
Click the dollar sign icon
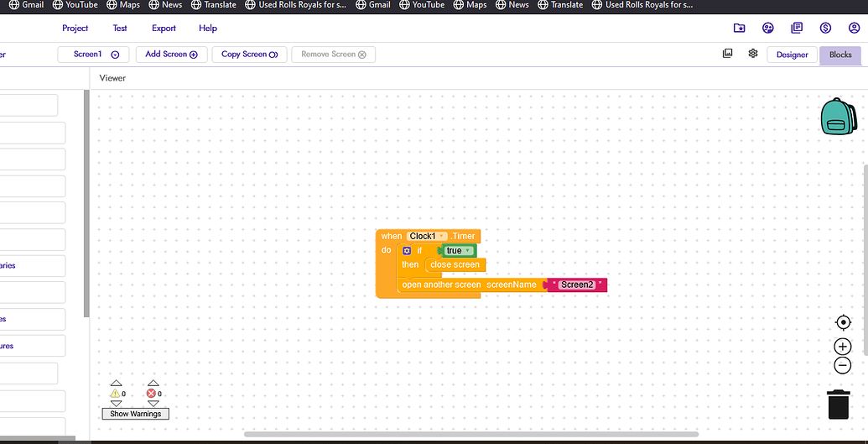(x=826, y=29)
